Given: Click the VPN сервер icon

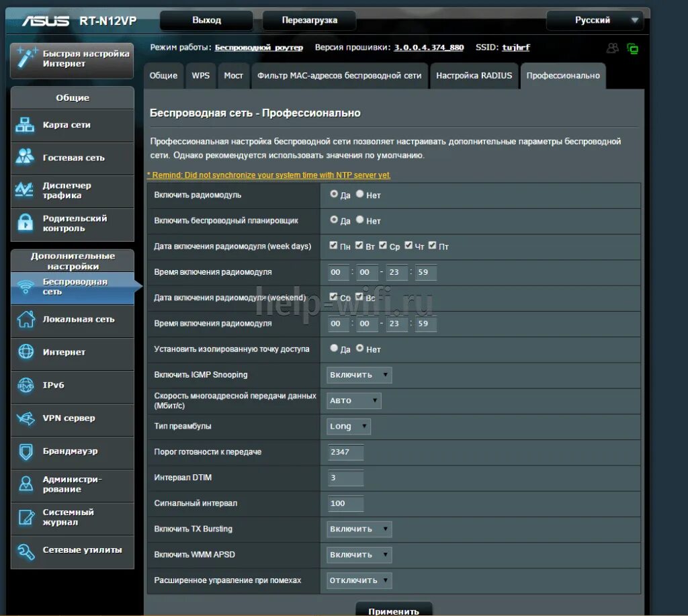Looking at the screenshot, I should pos(26,418).
